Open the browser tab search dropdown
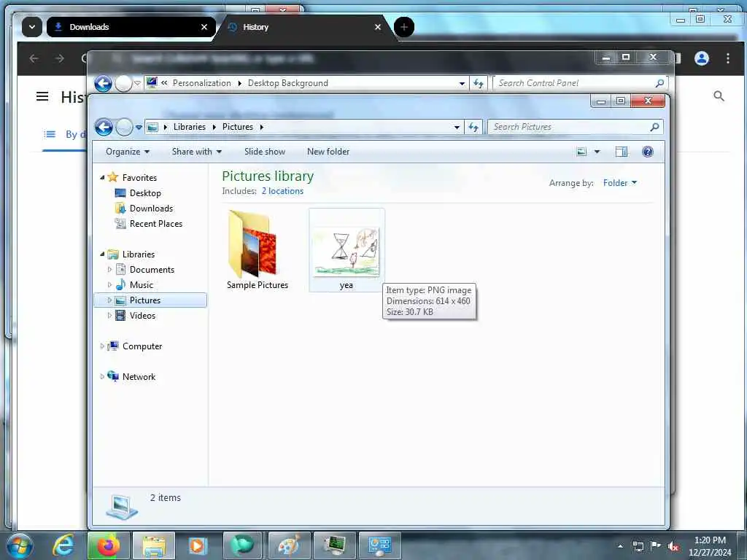This screenshot has height=560, width=747. pyautogui.click(x=32, y=27)
